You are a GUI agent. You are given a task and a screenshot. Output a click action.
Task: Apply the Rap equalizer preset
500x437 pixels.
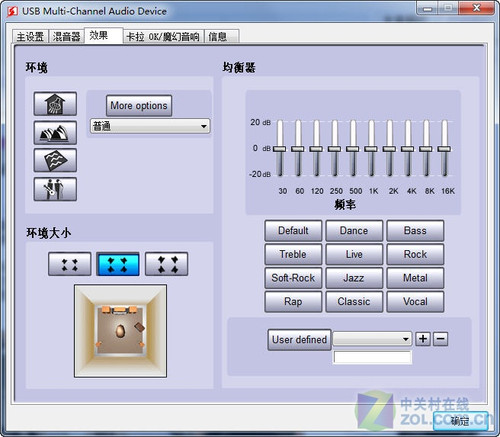tap(293, 302)
